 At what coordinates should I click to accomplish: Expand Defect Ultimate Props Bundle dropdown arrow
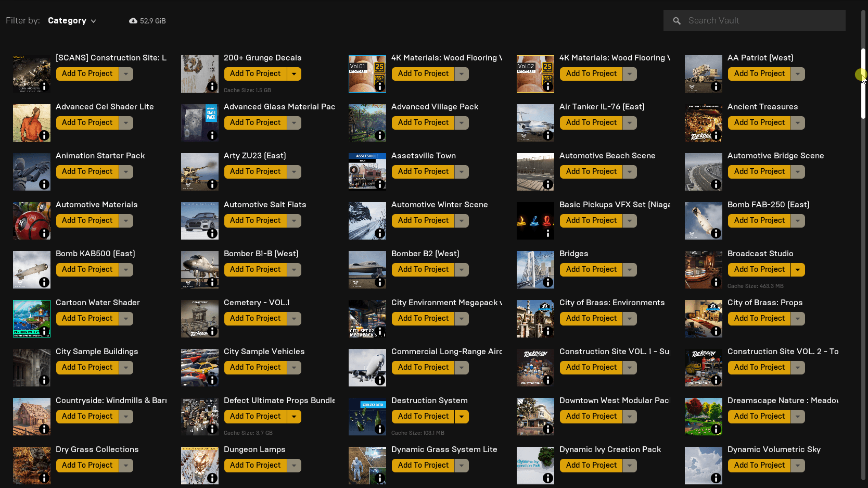(294, 417)
